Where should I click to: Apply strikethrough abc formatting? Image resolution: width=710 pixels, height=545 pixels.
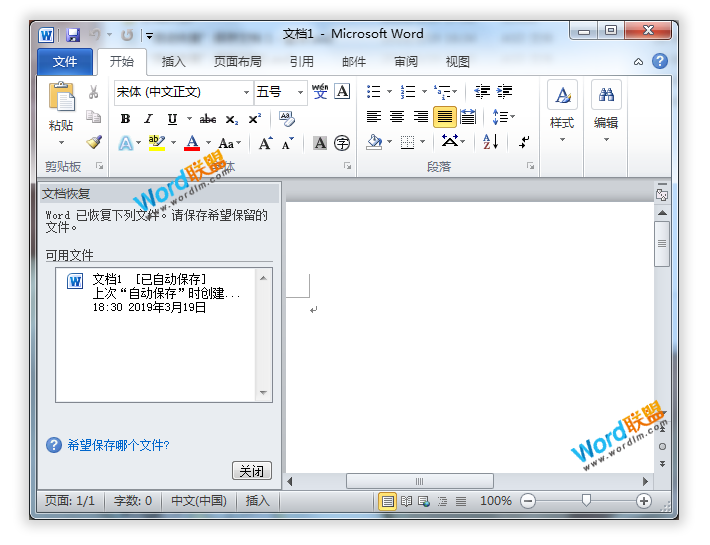tap(208, 119)
